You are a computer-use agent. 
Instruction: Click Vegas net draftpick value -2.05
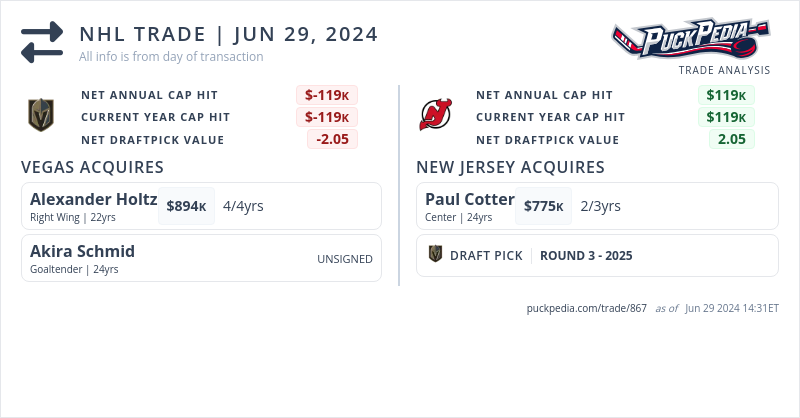(x=332, y=139)
